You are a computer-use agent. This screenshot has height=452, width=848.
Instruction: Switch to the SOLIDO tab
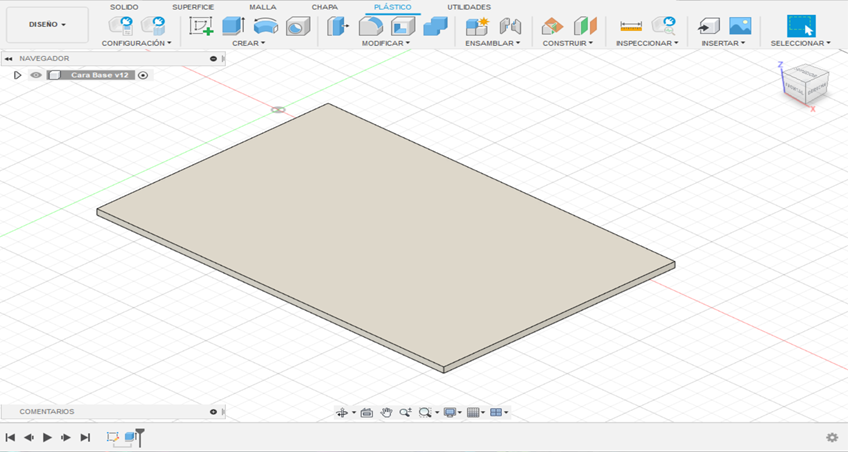(x=124, y=7)
